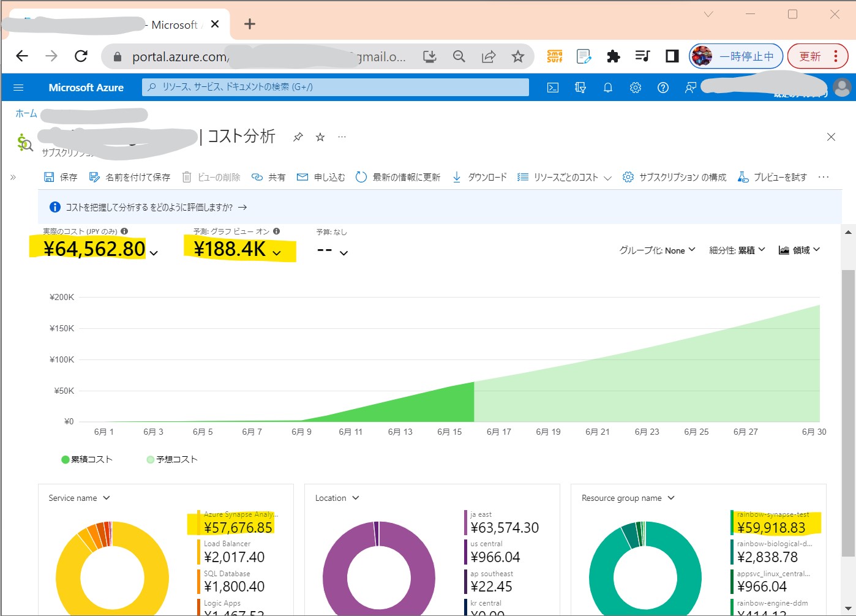
Task: Open the media control playlist icon
Action: click(642, 56)
